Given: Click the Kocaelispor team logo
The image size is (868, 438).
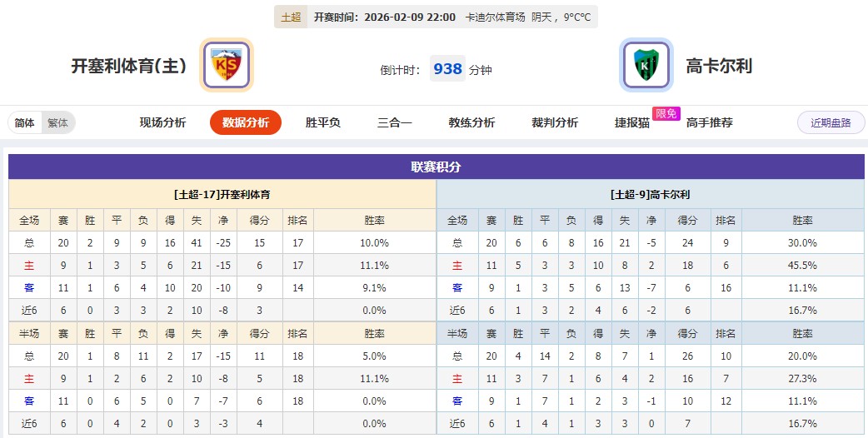Looking at the screenshot, I should point(646,65).
